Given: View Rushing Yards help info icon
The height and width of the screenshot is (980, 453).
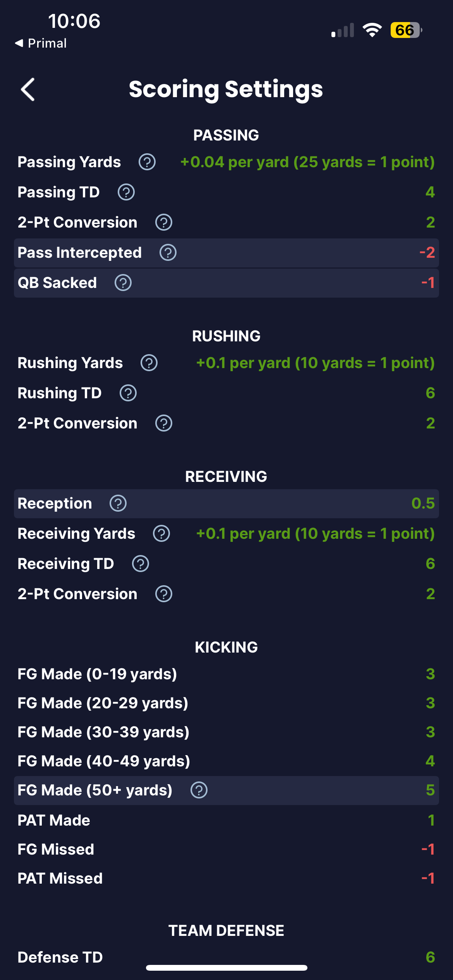Looking at the screenshot, I should point(149,363).
